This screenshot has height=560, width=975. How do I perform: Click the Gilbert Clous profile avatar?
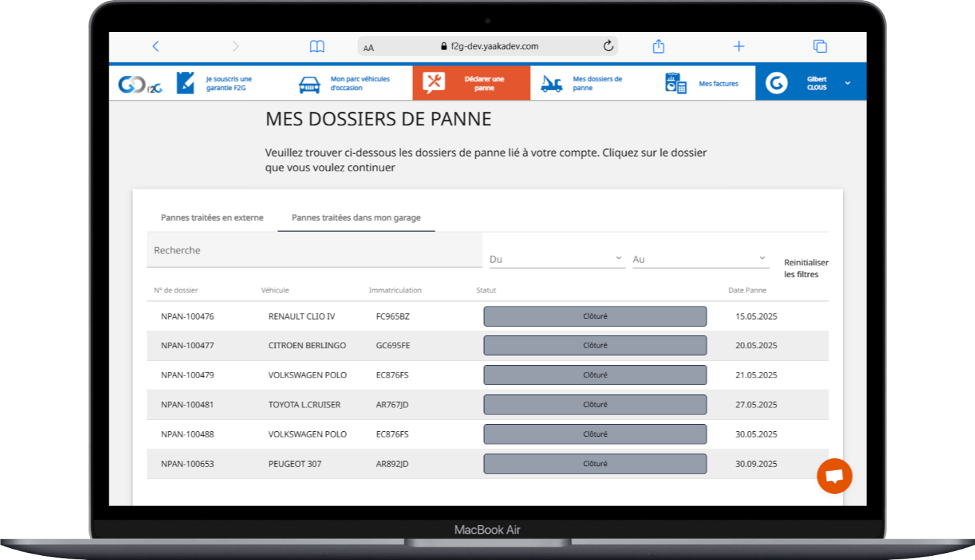[776, 84]
